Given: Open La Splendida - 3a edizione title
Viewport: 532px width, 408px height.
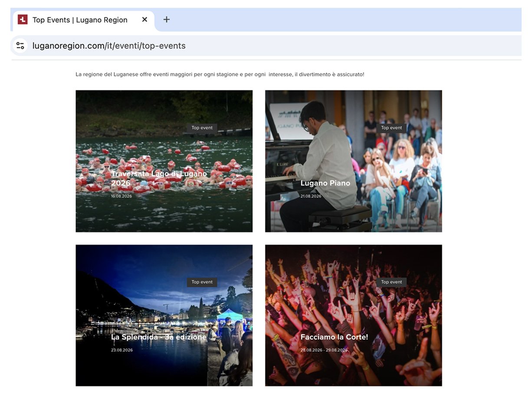Looking at the screenshot, I should coord(159,337).
